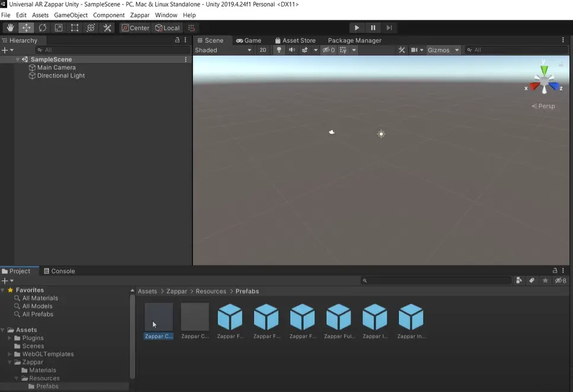573x392 pixels.
Task: Select the Rotate tool
Action: tap(42, 28)
